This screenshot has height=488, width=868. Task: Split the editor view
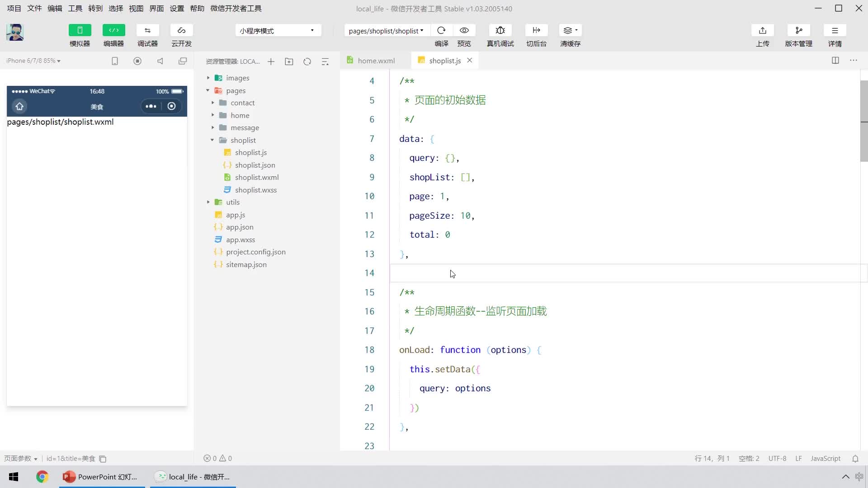click(x=835, y=60)
